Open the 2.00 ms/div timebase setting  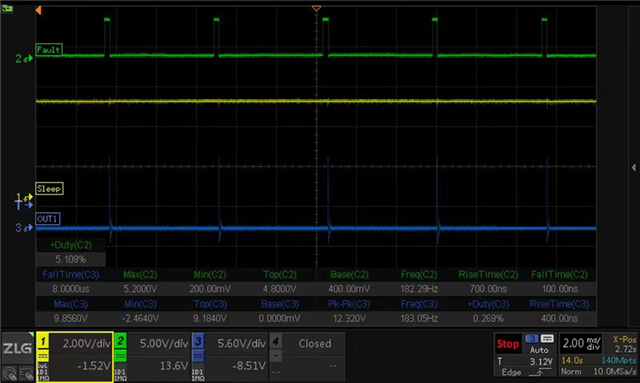point(582,343)
